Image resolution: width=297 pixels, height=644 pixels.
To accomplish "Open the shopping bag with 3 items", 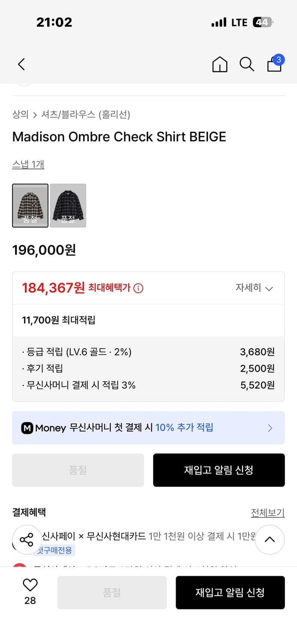I will [274, 65].
